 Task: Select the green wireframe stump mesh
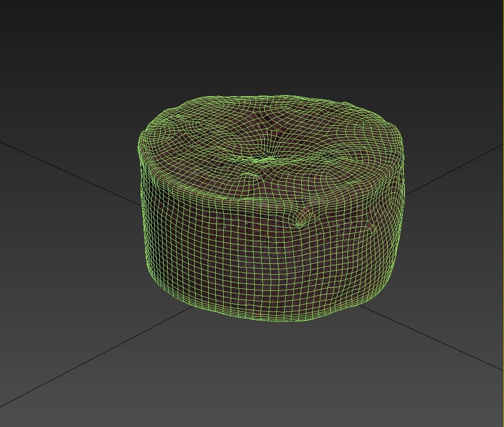[x=271, y=208]
